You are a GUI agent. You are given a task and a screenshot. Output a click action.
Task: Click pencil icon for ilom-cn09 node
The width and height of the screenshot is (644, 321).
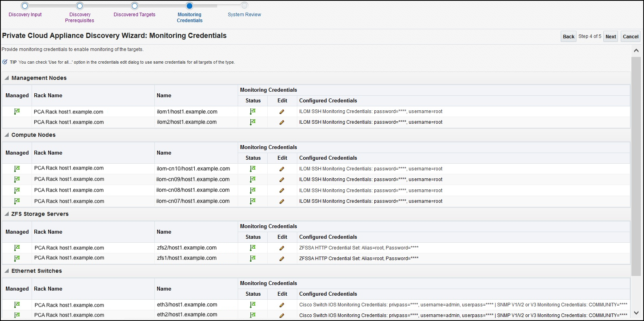[282, 179]
